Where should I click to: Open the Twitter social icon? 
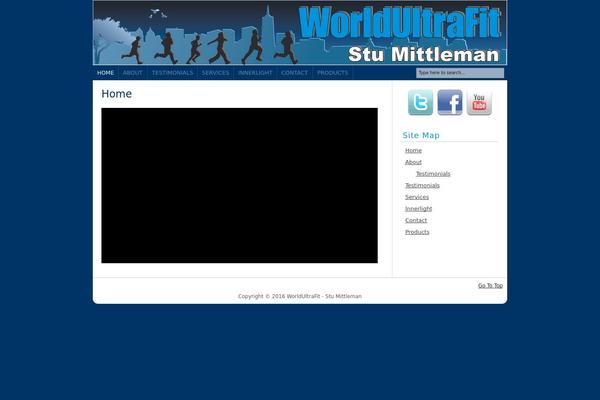coord(421,102)
